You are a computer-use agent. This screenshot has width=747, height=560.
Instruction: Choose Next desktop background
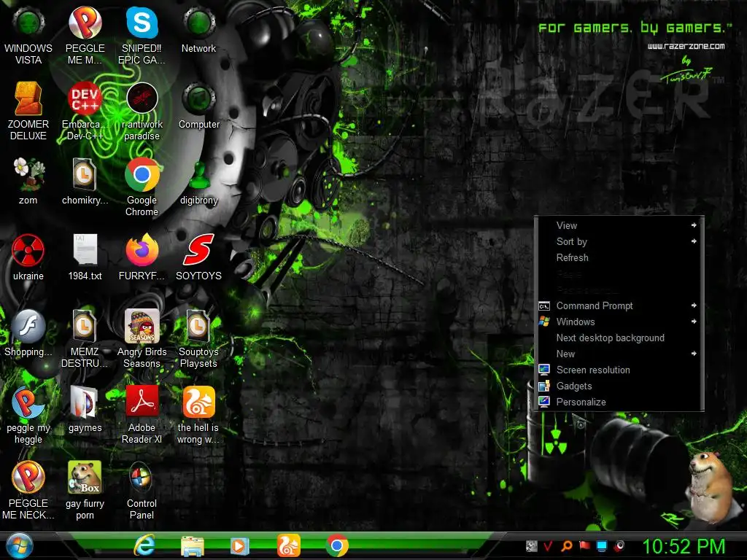pos(619,338)
